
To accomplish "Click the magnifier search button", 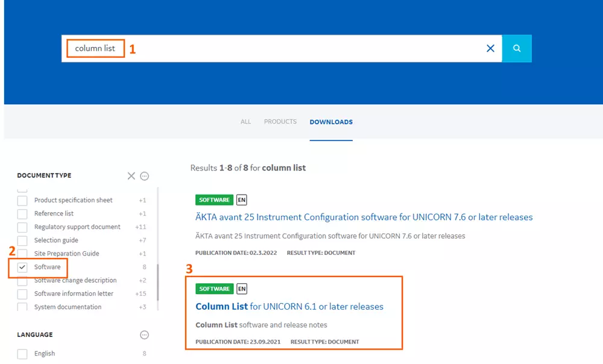I will pos(517,48).
